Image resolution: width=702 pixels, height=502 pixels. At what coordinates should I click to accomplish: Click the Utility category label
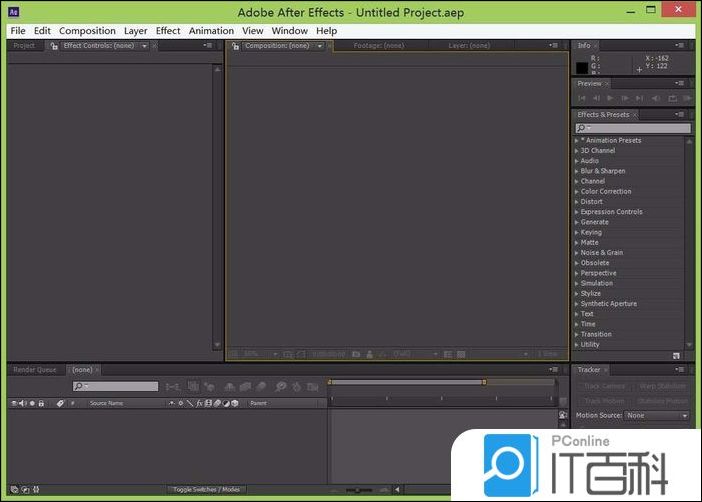tap(590, 345)
